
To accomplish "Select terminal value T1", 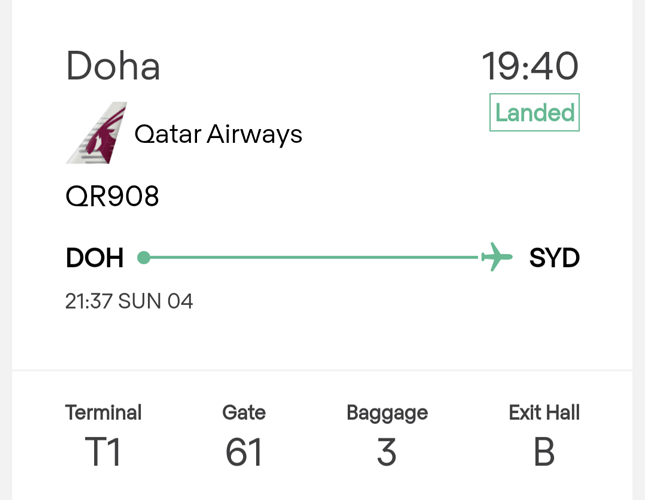I will coord(103,451).
